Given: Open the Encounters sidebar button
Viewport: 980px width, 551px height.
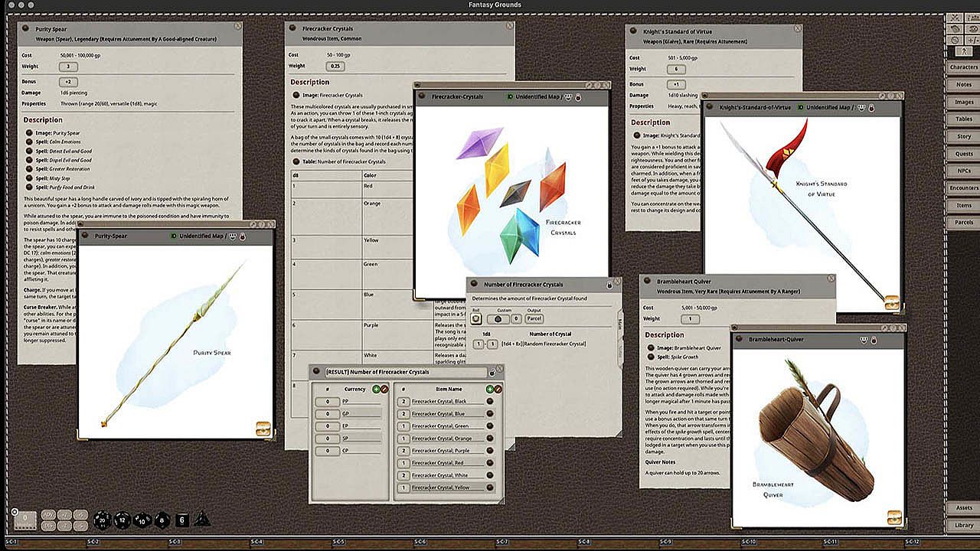Looking at the screenshot, I should click(x=964, y=188).
